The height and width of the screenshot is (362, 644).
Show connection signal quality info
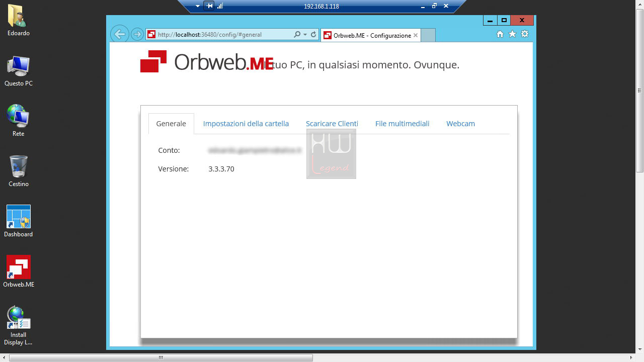(220, 6)
